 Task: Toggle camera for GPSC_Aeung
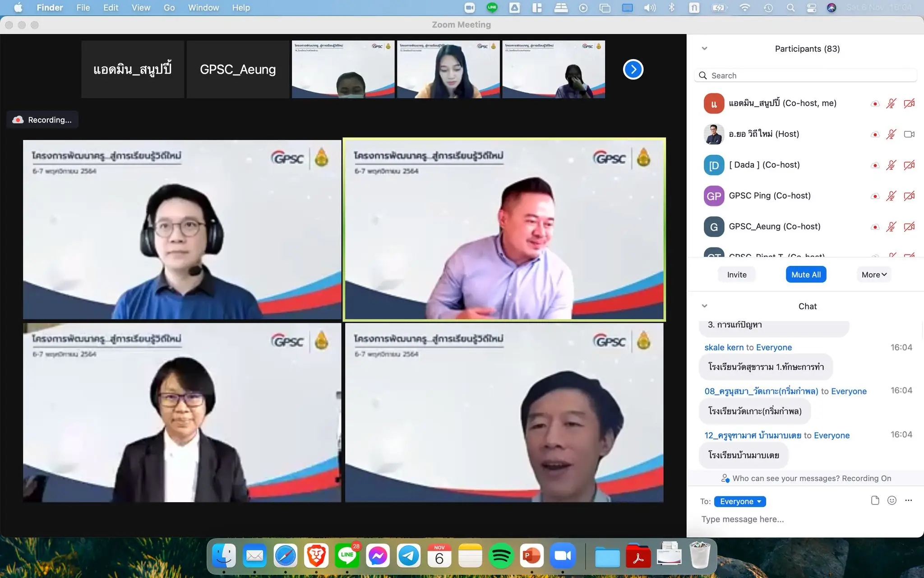click(909, 227)
